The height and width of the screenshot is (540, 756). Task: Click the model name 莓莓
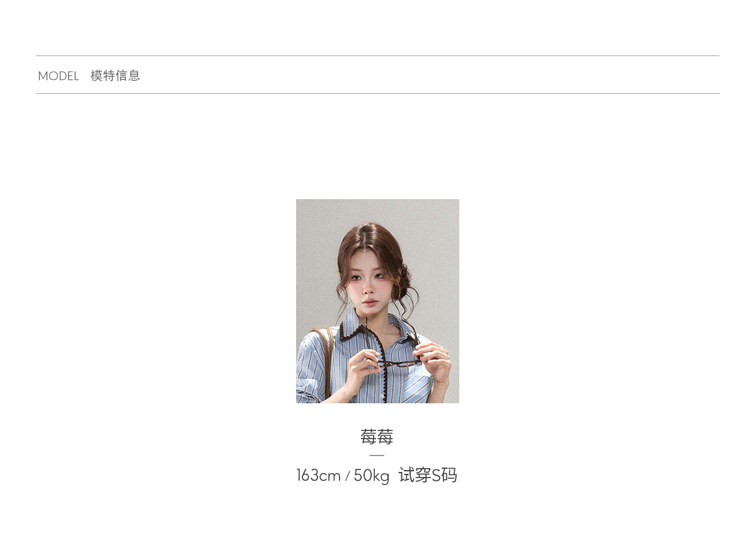pos(377,437)
